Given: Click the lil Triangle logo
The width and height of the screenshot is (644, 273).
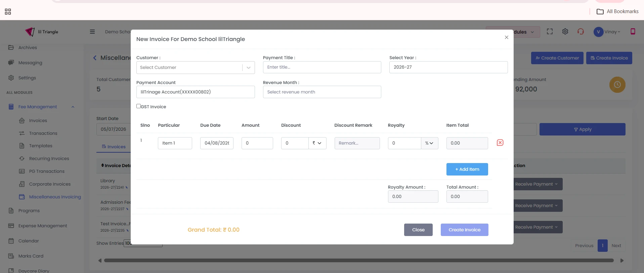Looking at the screenshot, I should (x=42, y=32).
